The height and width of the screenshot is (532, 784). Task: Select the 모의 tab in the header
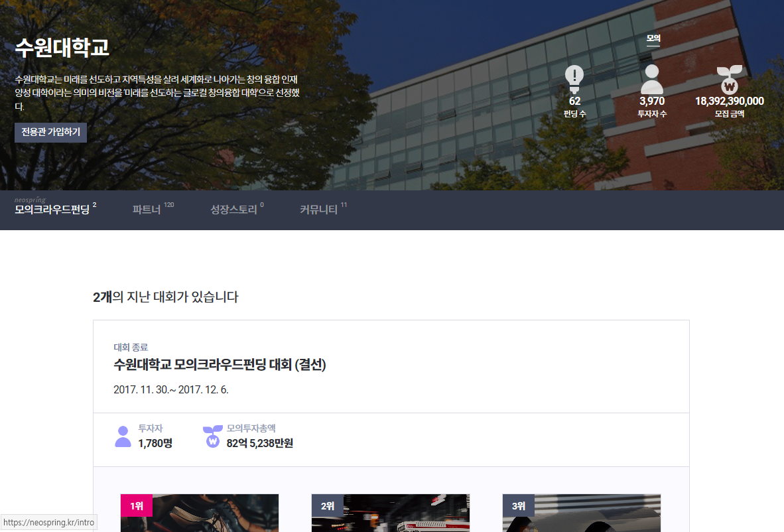click(x=653, y=38)
